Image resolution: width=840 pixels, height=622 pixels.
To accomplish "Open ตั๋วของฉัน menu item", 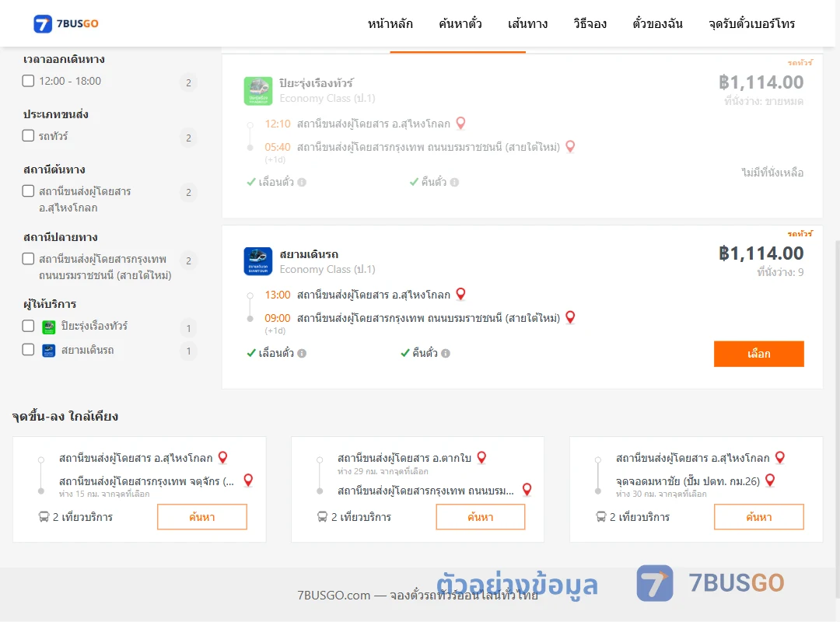I will 657,24.
